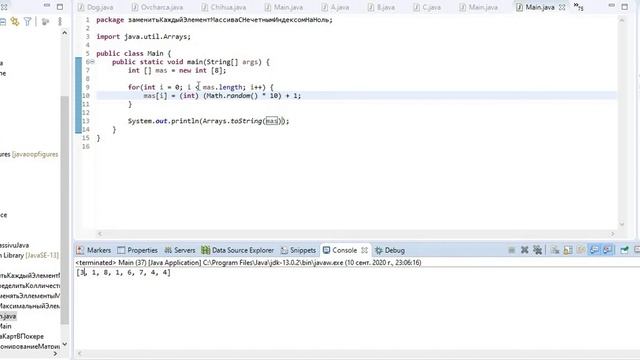Select package 'еделитьКолличест' in Package Explorer
Viewport: 640px width, 360px height.
tap(30, 286)
